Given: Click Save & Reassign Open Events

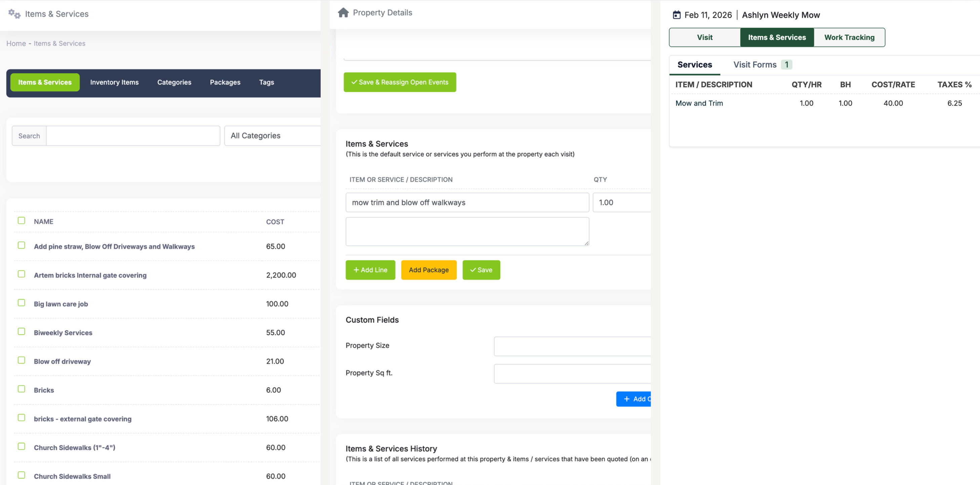Looking at the screenshot, I should tap(400, 82).
